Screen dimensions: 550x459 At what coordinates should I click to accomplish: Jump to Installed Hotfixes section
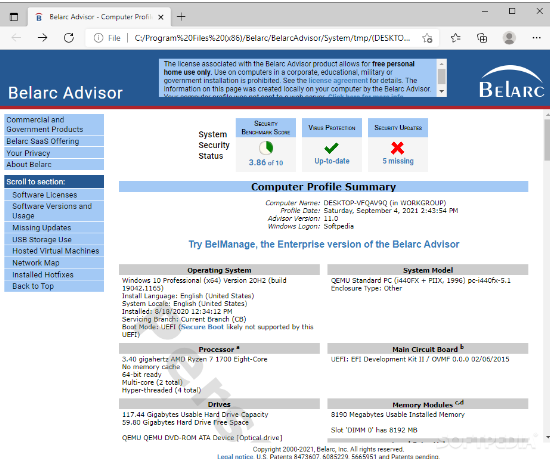point(54,275)
